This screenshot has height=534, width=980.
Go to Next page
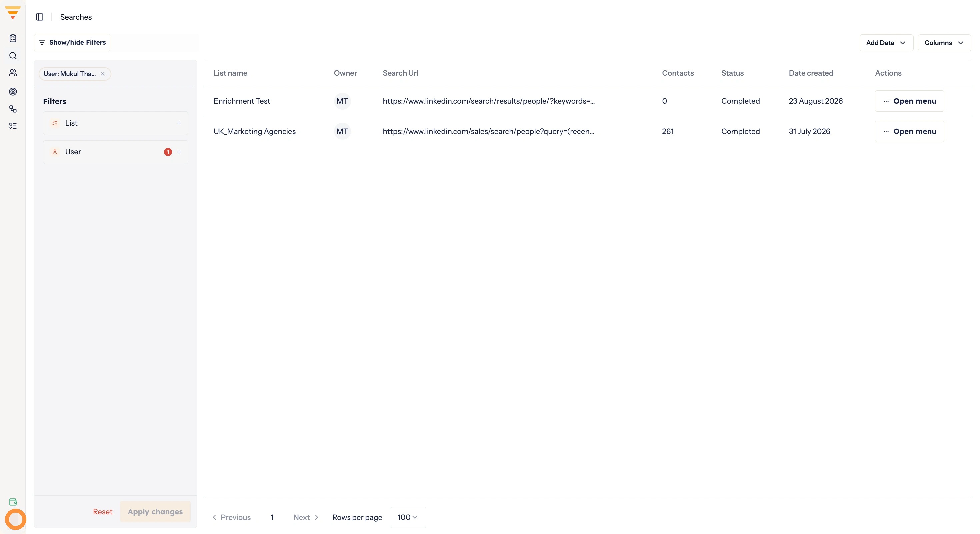pos(306,517)
